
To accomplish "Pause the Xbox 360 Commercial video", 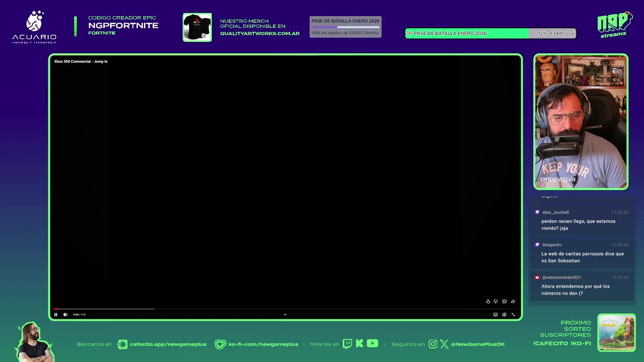I will coord(56,315).
